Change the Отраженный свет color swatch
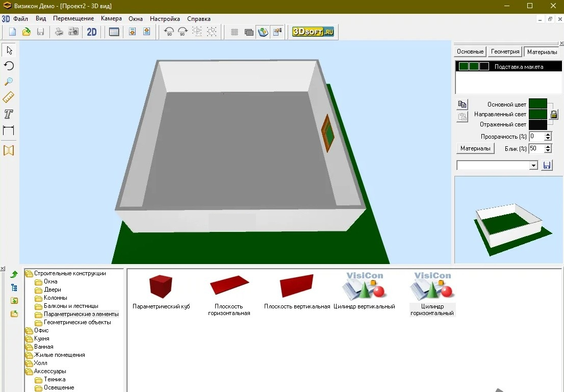 (x=538, y=124)
